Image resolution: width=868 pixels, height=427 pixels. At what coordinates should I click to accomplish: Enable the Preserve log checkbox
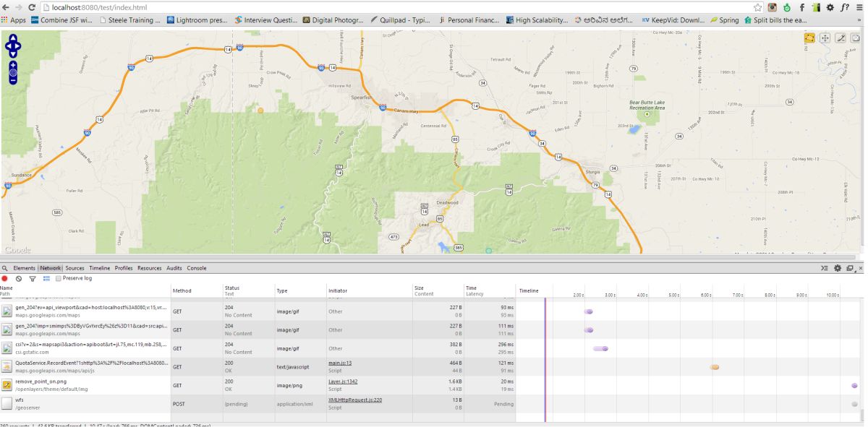[x=59, y=278]
